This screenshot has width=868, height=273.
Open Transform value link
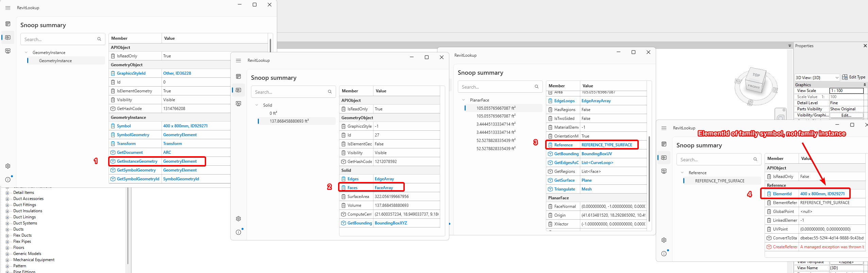click(172, 144)
